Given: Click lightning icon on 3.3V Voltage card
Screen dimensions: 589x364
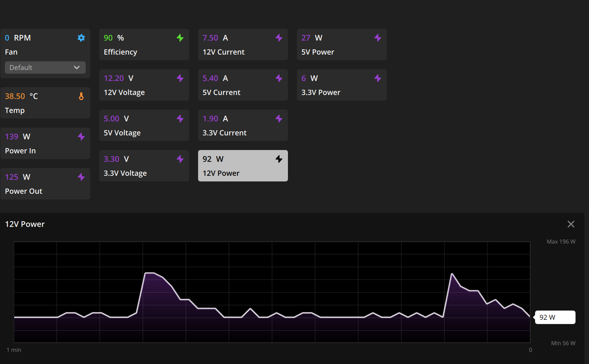Looking at the screenshot, I should click(180, 159).
